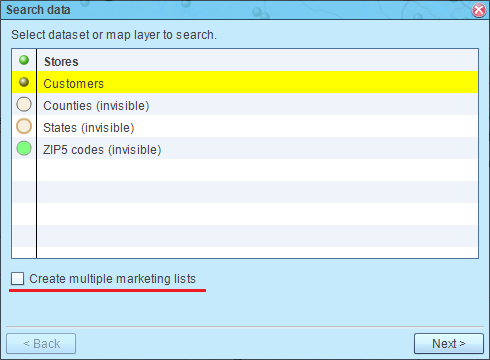Select the Stores dataset row
Image resolution: width=490 pixels, height=360 pixels.
(245, 60)
